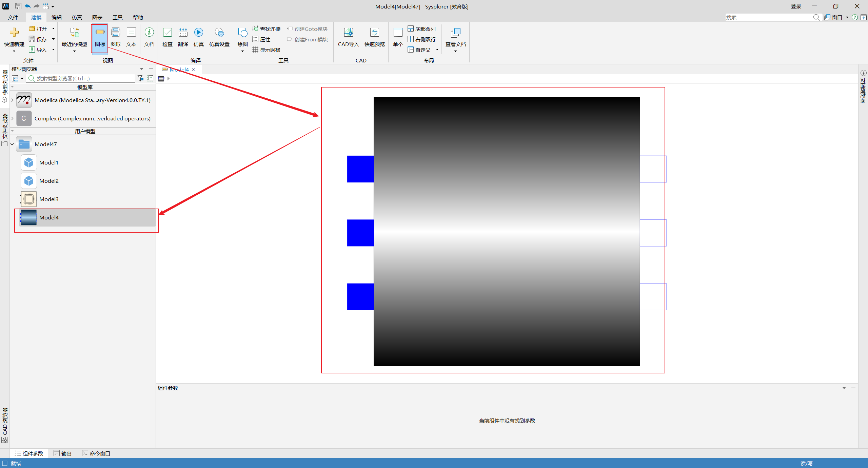Click the Redo arrow in title bar

(36, 6)
